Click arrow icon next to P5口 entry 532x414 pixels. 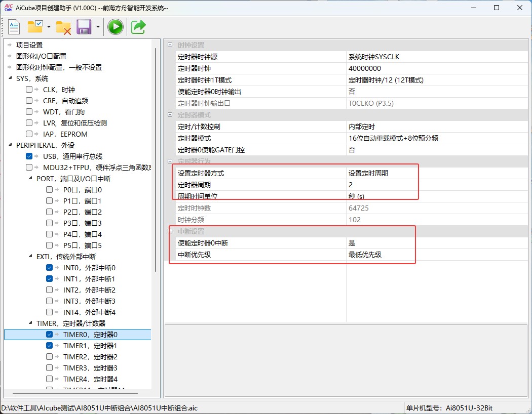pyautogui.click(x=57, y=245)
